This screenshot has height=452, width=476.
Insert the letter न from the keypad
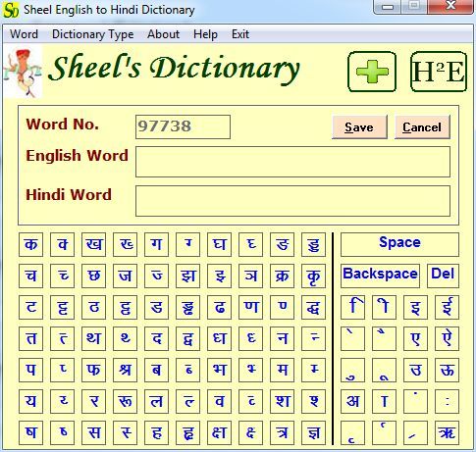pos(282,338)
